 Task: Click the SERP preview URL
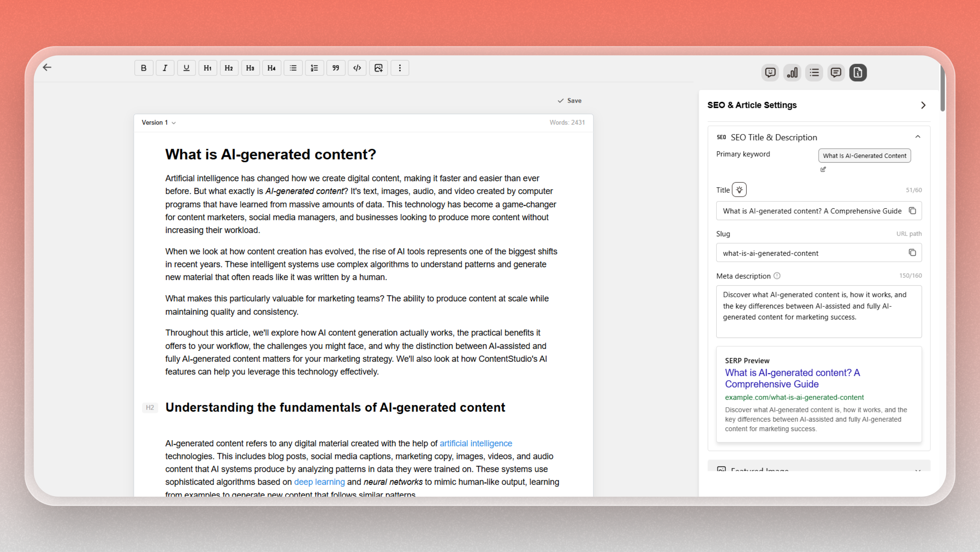point(794,397)
